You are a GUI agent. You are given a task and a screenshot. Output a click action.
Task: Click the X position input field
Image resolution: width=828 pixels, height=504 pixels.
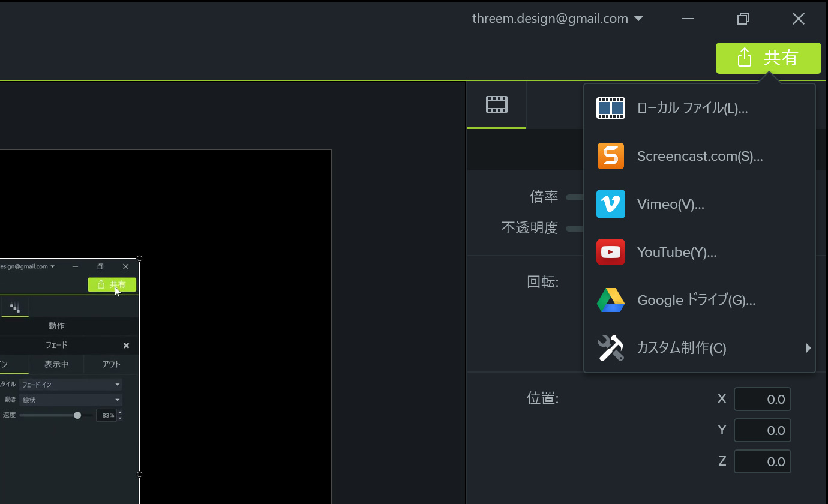(x=762, y=399)
